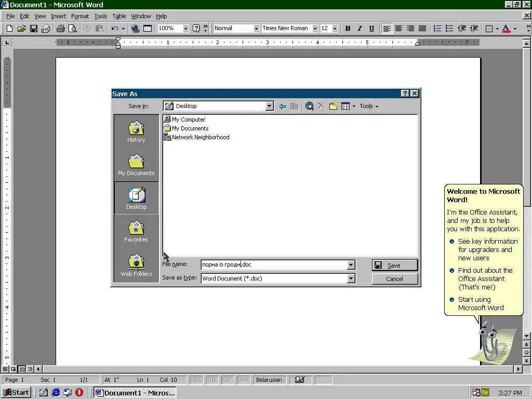
Task: Open the Help menu
Action: click(x=162, y=16)
